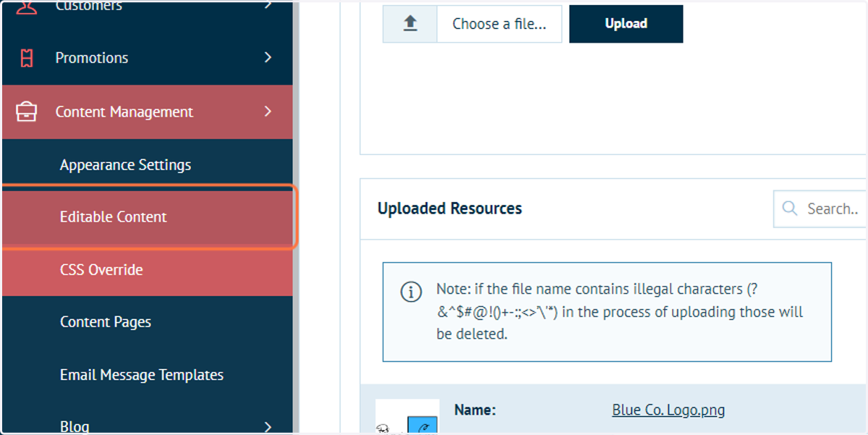868x435 pixels.
Task: Select Editable Content
Action: click(148, 217)
